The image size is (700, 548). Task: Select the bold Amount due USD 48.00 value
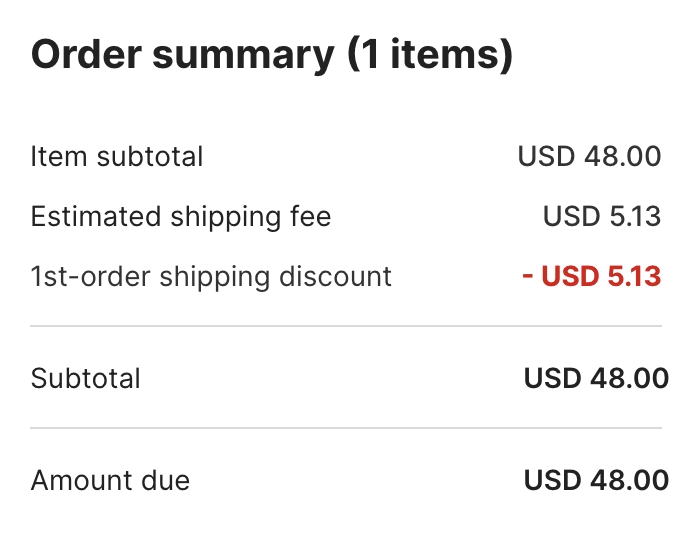596,480
